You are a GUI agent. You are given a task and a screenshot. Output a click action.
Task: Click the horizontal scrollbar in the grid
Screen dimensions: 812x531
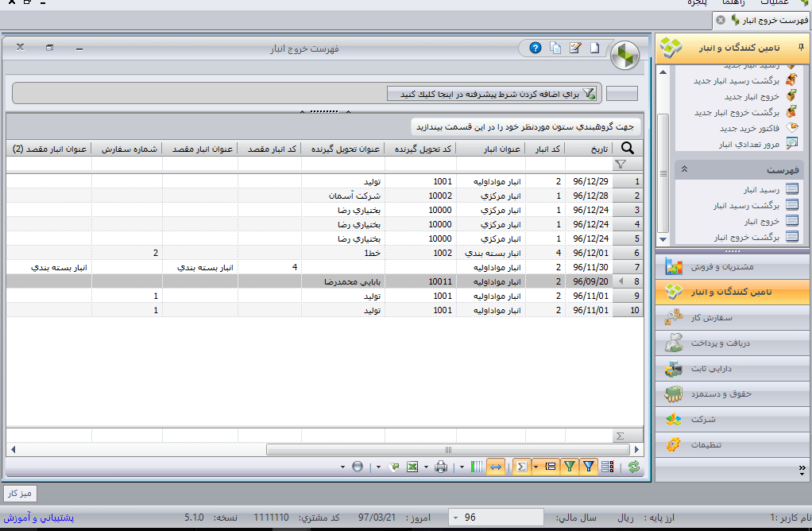point(448,450)
